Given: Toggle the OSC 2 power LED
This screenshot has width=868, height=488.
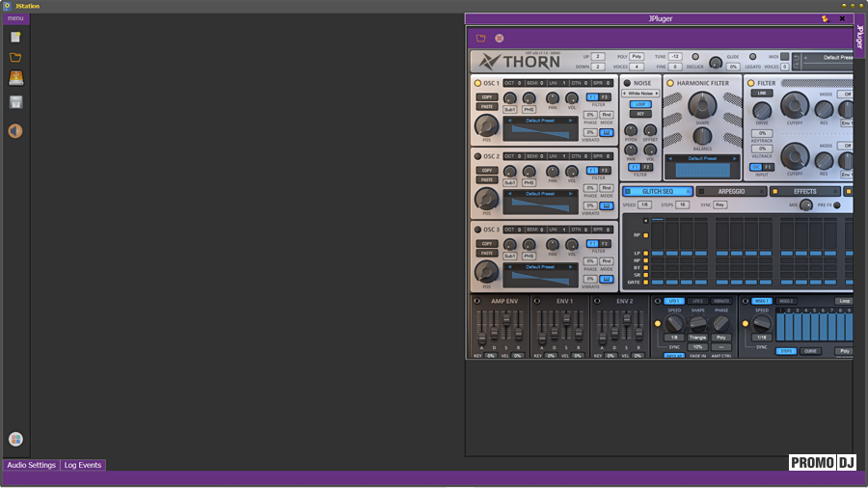Looking at the screenshot, I should point(477,156).
